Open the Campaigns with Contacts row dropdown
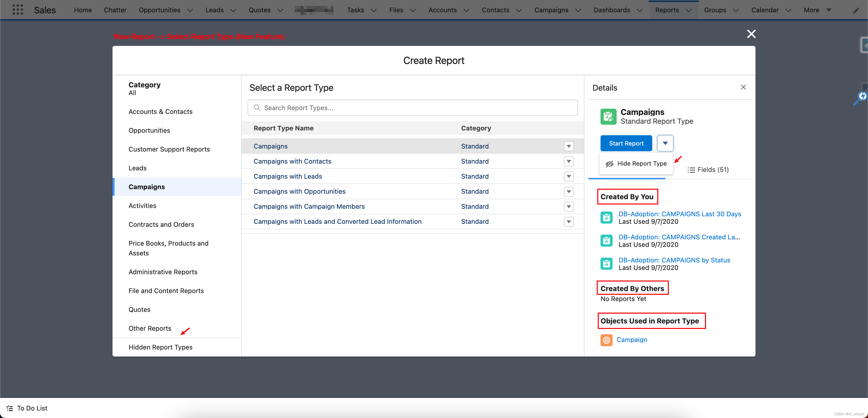The height and width of the screenshot is (418, 868). tap(568, 162)
